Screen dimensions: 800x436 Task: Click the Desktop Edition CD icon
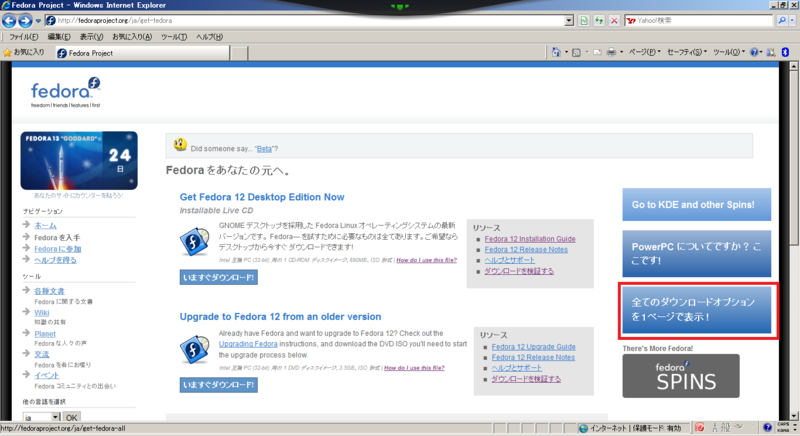click(x=194, y=241)
